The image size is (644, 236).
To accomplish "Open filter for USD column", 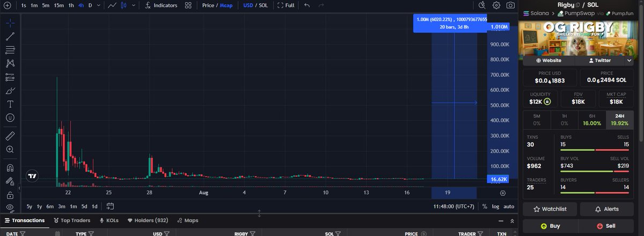I will [166, 233].
